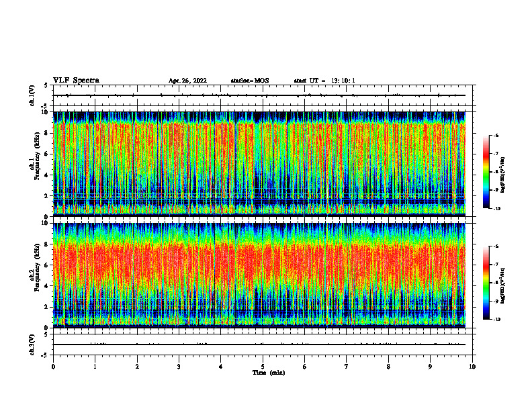532x411 pixels.
Task: Click time axis tick label "0"
Action: click(53, 367)
